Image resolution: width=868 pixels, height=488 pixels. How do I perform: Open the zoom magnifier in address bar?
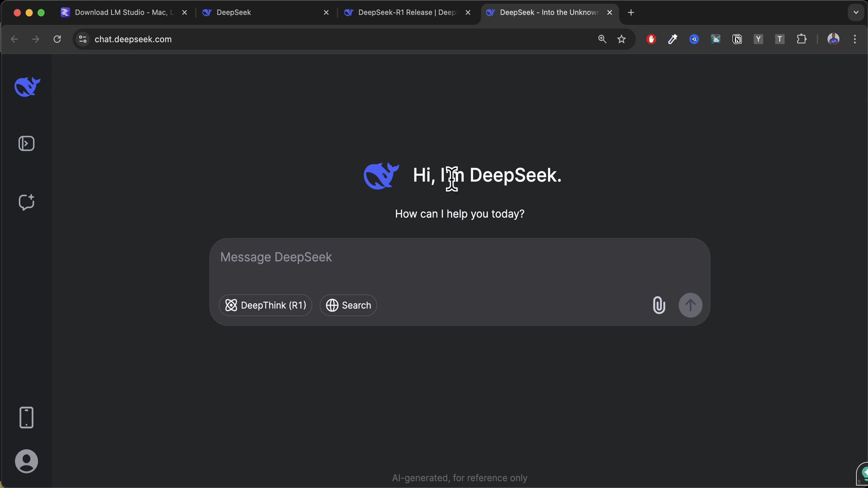[x=602, y=39]
